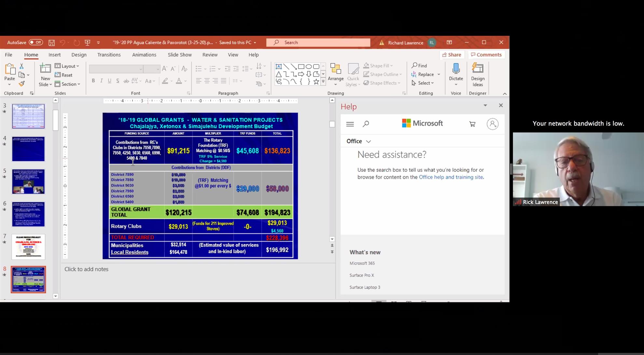Click the Dictate microphone icon
The width and height of the screenshot is (644, 355).
point(456,69)
